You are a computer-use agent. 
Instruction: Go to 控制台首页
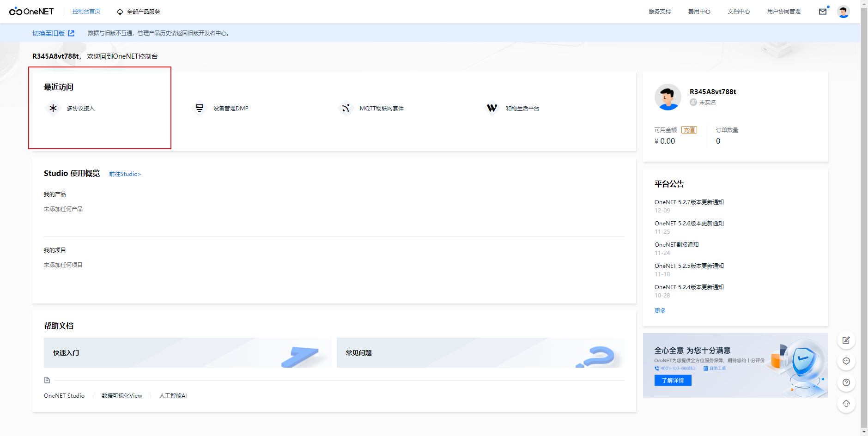click(x=86, y=12)
